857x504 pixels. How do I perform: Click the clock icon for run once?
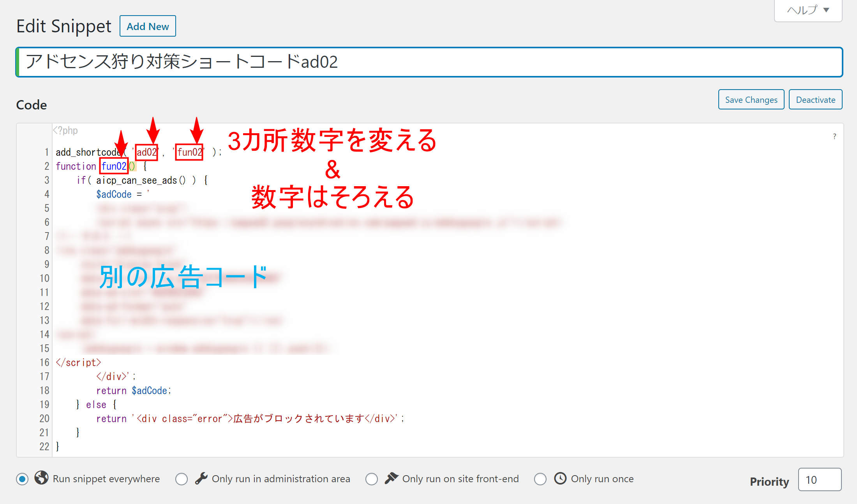coord(560,478)
